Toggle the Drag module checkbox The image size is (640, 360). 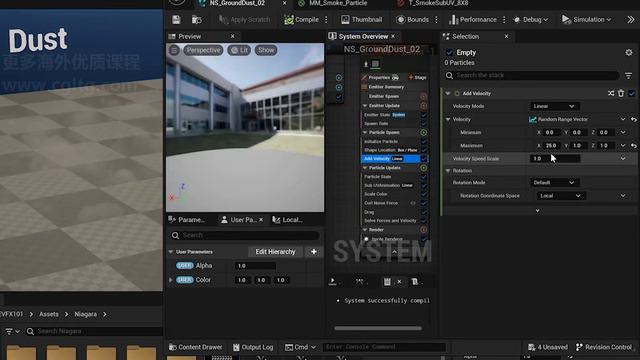click(x=424, y=212)
